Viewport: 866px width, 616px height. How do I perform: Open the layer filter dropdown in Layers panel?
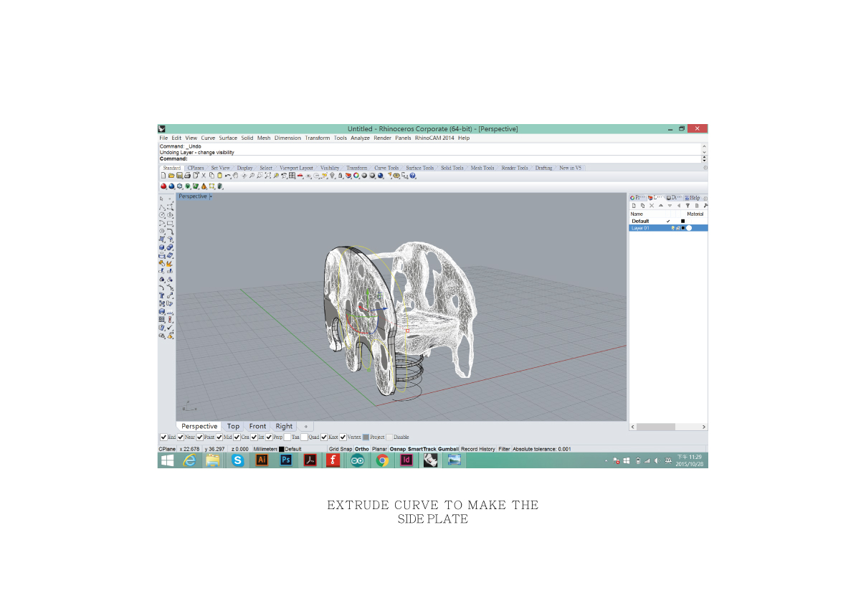tap(688, 206)
